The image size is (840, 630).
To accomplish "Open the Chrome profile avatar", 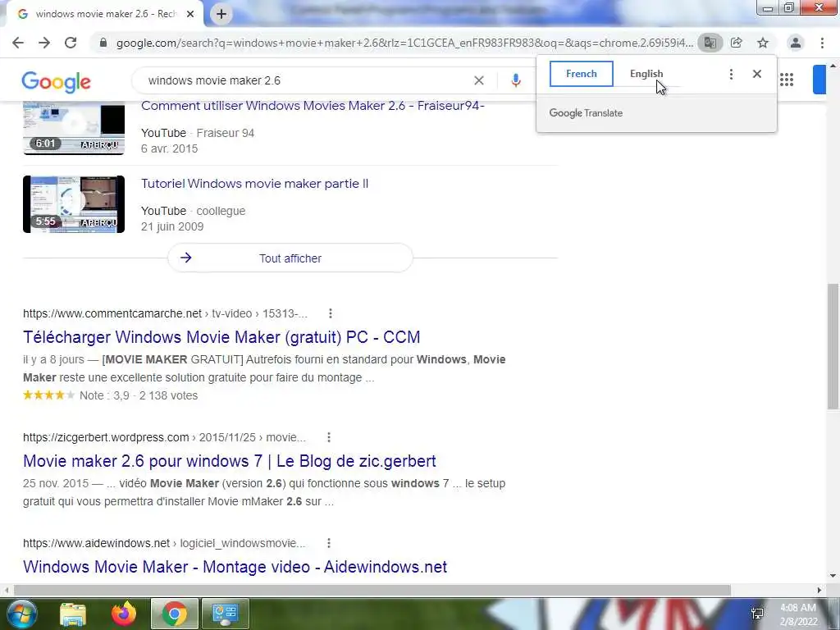I will point(796,43).
